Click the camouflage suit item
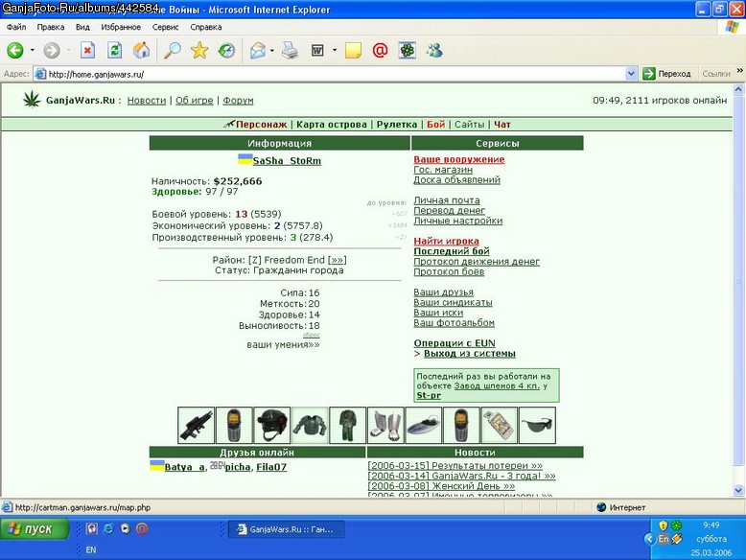Image resolution: width=746 pixels, height=560 pixels. coord(348,426)
